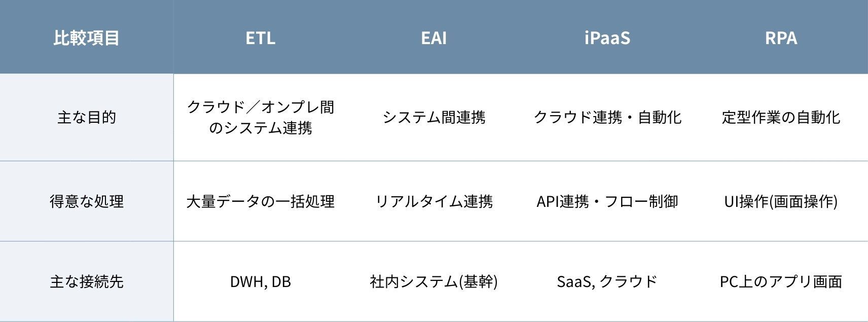Click the リアルタイム連携 cell
The width and height of the screenshot is (868, 322).
(434, 202)
